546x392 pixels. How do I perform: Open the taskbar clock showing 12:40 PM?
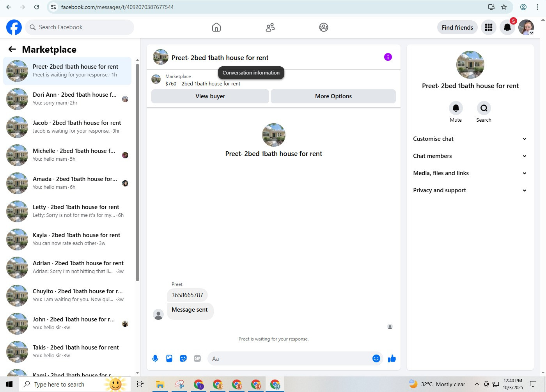pos(512,384)
